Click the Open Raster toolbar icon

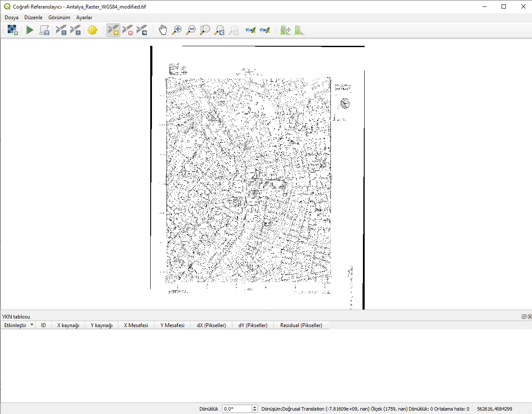[13, 30]
